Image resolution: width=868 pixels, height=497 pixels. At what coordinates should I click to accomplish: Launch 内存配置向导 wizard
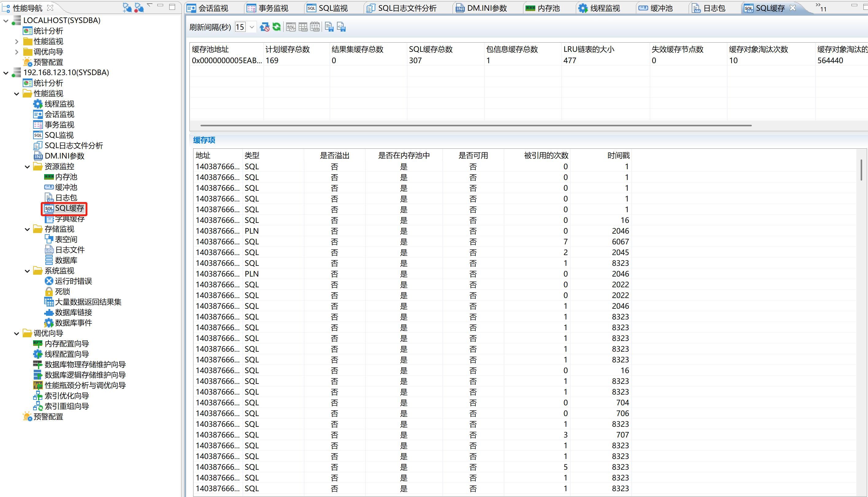point(61,344)
